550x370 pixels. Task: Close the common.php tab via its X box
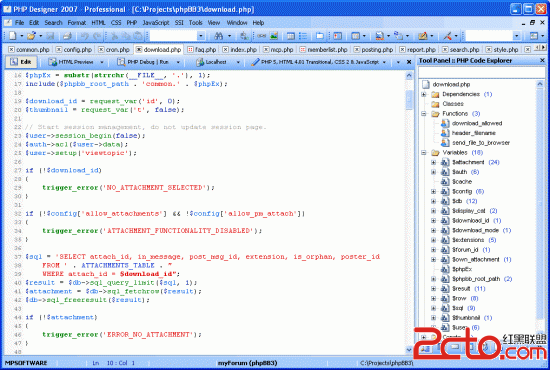[x=12, y=49]
